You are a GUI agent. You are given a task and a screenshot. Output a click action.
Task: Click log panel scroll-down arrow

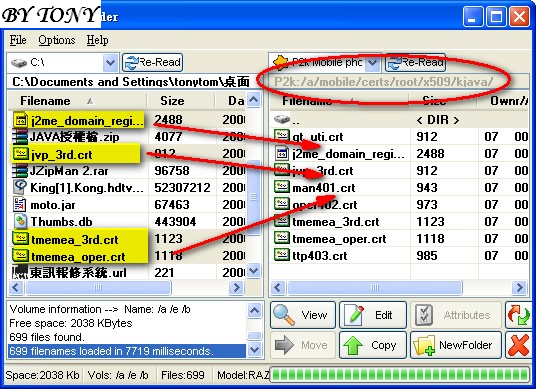pos(254,350)
